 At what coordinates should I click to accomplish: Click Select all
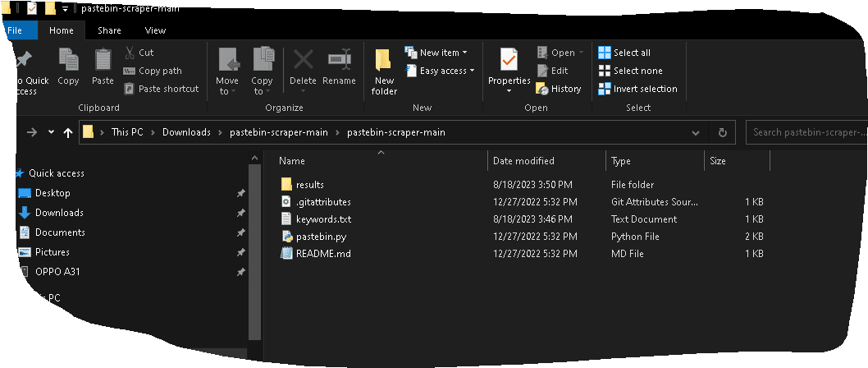point(624,53)
